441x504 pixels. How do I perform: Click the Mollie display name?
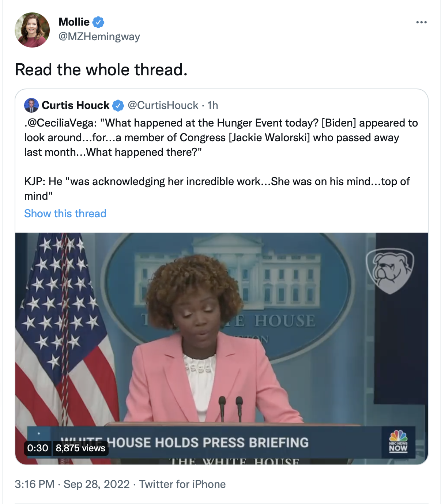(x=74, y=22)
